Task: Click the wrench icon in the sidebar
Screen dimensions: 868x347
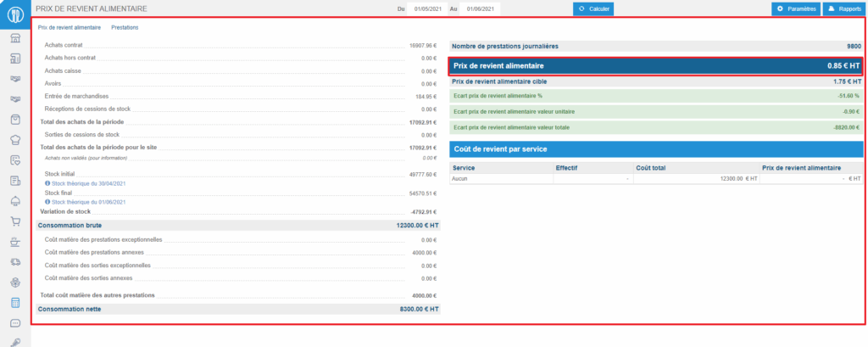Action: click(15, 341)
